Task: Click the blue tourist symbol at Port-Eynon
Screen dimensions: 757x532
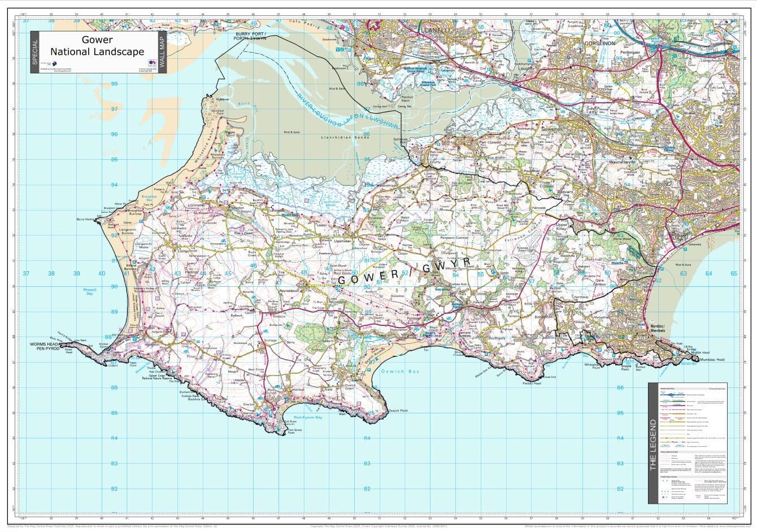Action: 260,397
